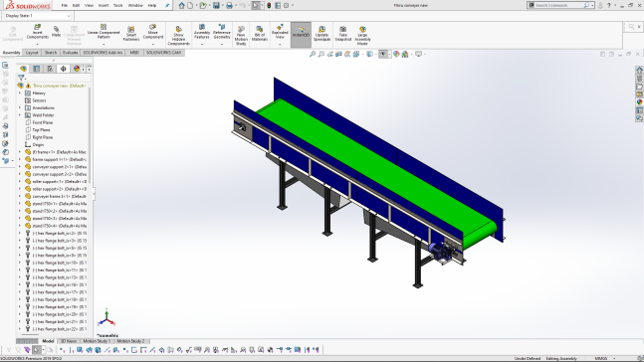The image size is (644, 362).
Task: Open the File menu
Action: [x=64, y=5]
